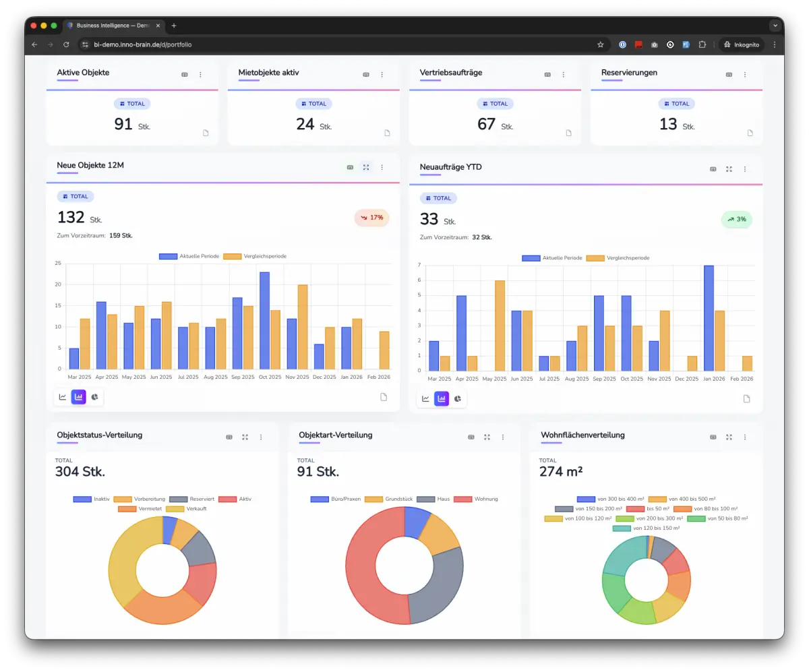The image size is (809, 672).
Task: Click document icon in Reservierungen card
Action: coord(750,133)
